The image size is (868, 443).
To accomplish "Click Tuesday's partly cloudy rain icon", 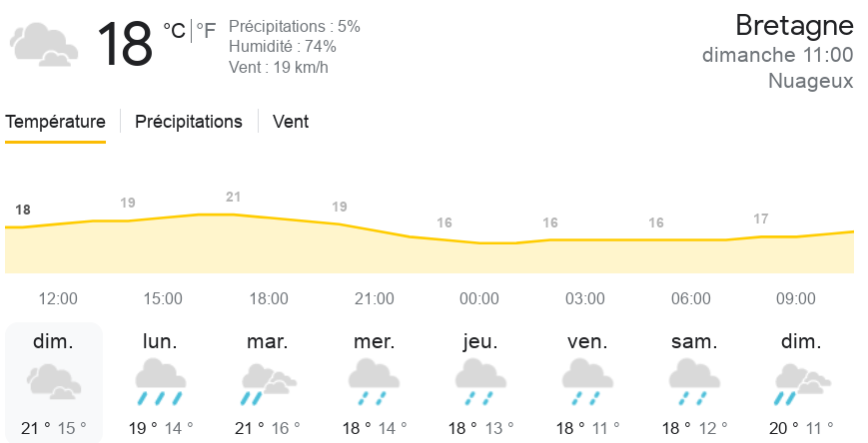I will coord(267,383).
